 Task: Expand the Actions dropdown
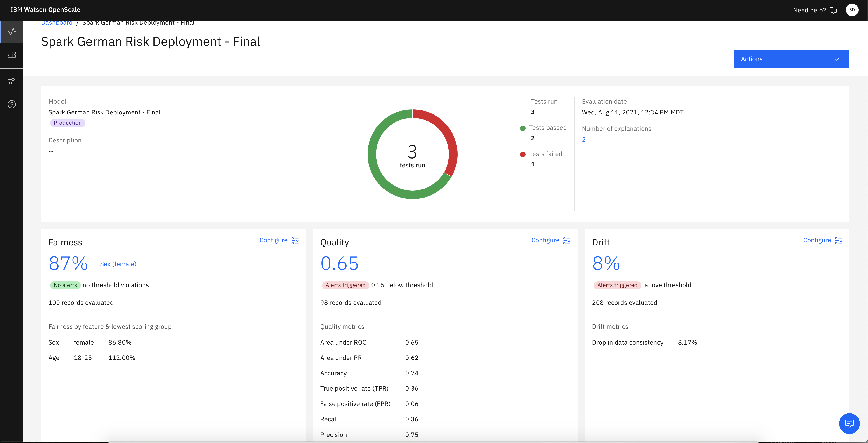coord(791,59)
